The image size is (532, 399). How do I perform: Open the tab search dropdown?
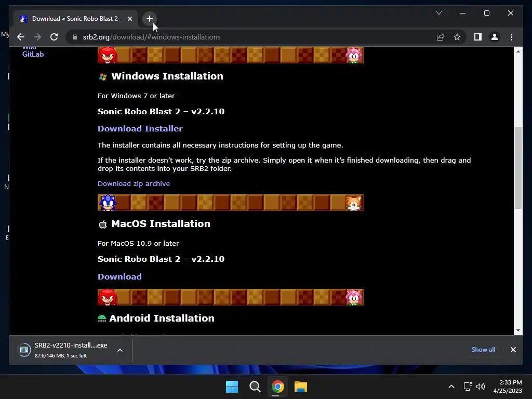pyautogui.click(x=438, y=13)
